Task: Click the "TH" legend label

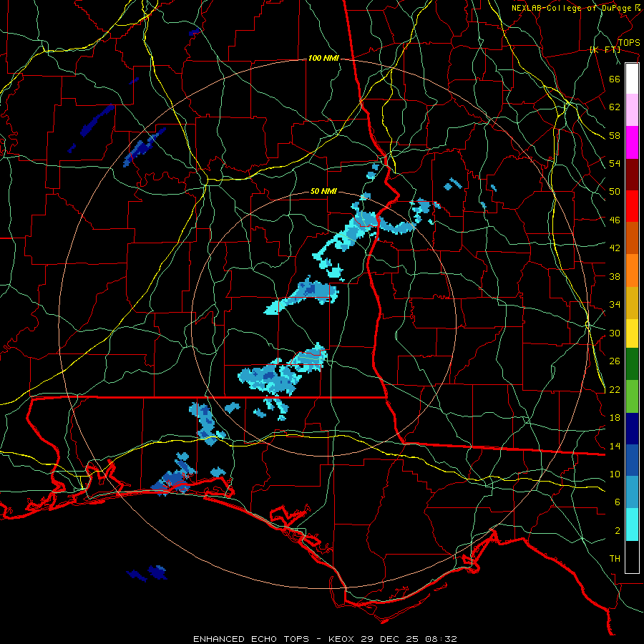Action: [x=615, y=559]
